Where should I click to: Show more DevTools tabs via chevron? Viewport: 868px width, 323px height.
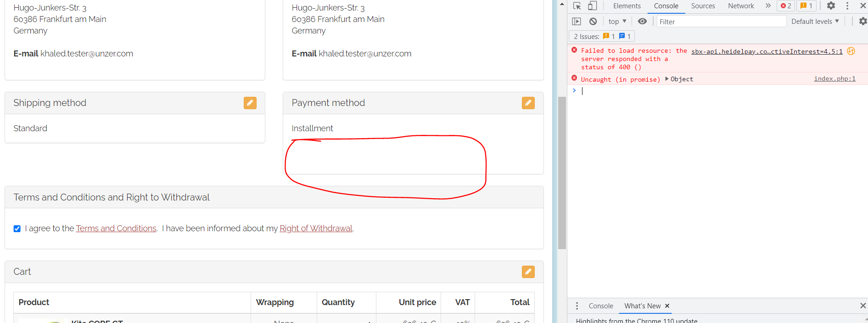768,6
